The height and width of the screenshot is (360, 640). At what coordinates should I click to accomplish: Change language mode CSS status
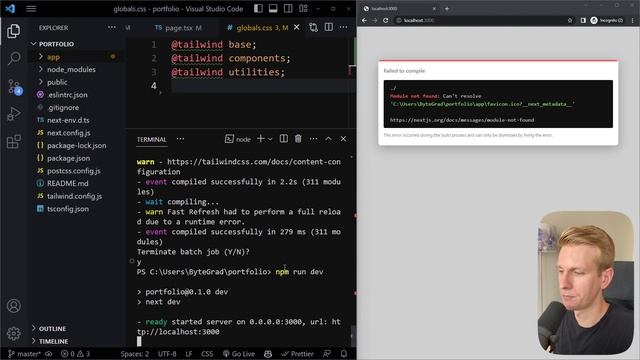coord(207,354)
